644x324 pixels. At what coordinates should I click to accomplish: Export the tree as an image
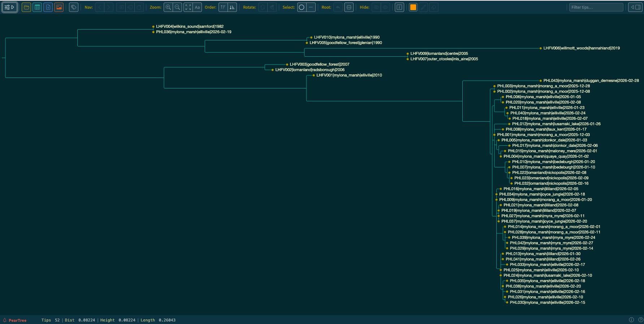[x=59, y=7]
